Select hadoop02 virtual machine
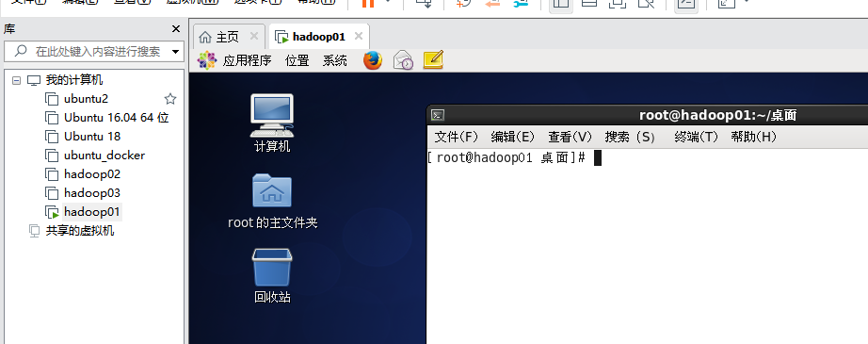This screenshot has height=344, width=868. click(x=92, y=174)
